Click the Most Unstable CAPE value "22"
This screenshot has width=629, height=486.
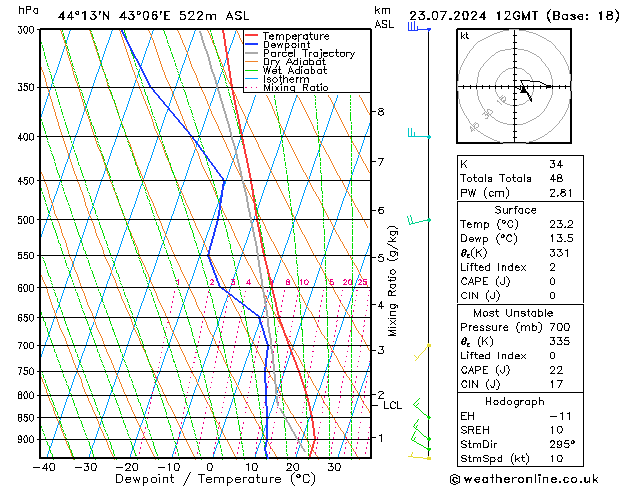(556, 370)
